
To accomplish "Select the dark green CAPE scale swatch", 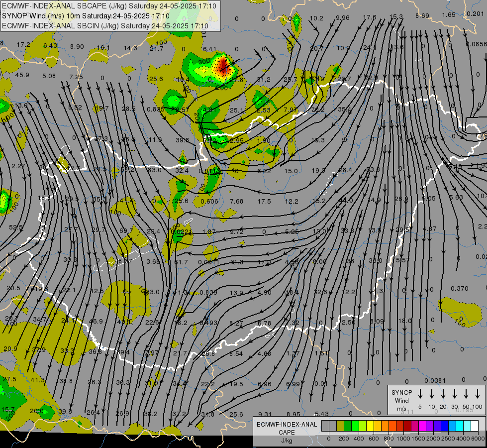I will coord(348,426).
